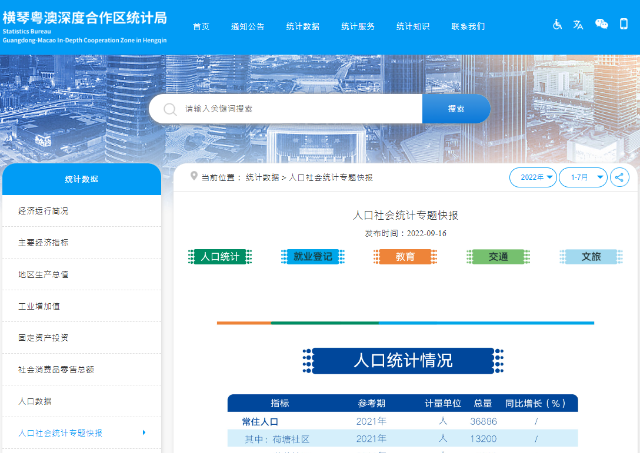
Task: Click the blue 搜索 button
Action: coord(456,109)
